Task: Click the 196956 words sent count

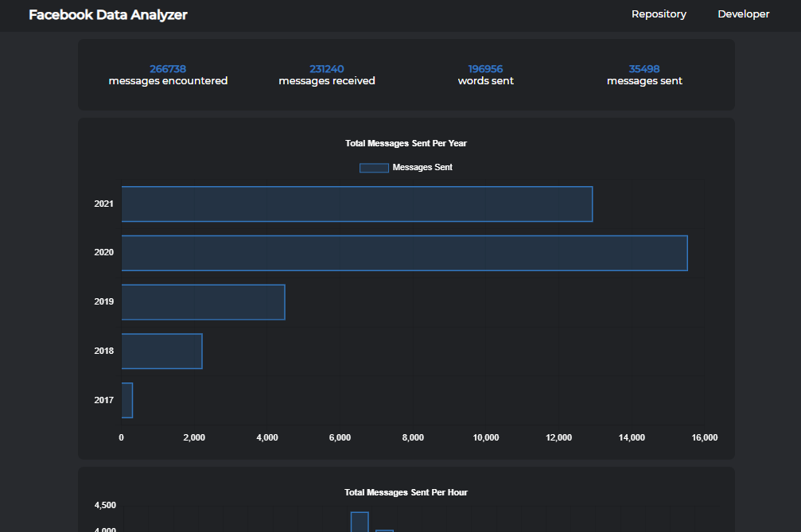Action: click(485, 69)
